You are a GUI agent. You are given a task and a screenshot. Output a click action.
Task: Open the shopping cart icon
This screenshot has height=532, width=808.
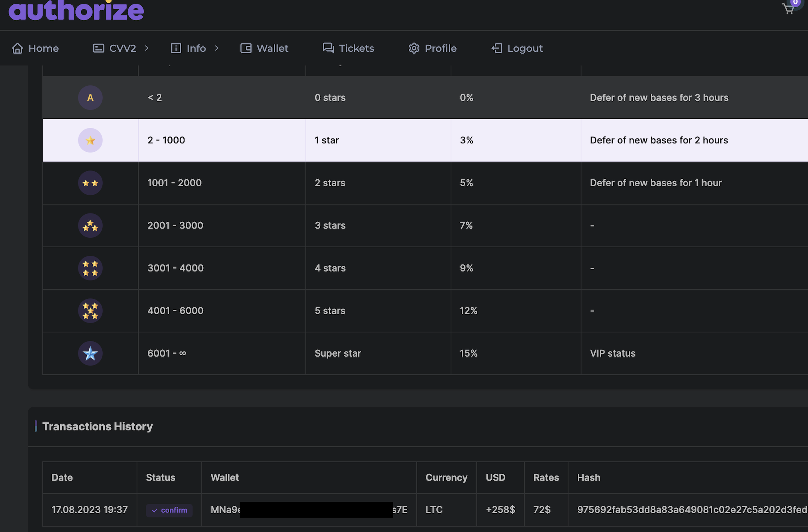[788, 8]
